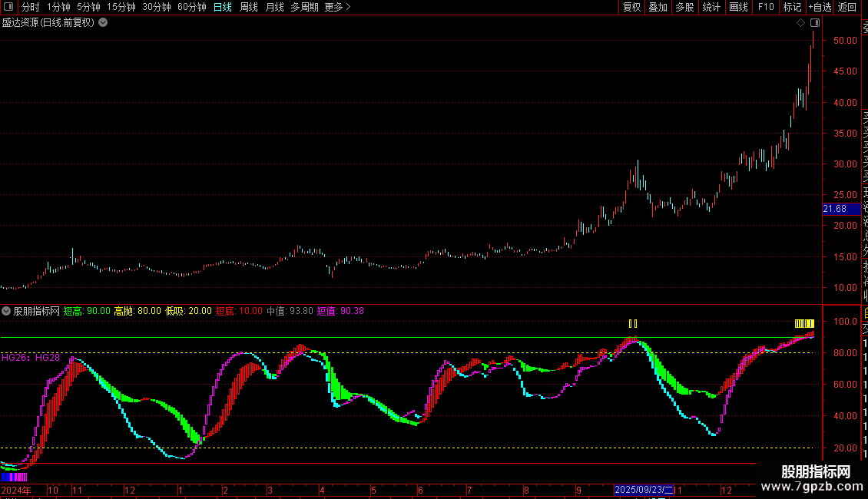Click the 股朋指标网 indicator name

click(x=37, y=311)
